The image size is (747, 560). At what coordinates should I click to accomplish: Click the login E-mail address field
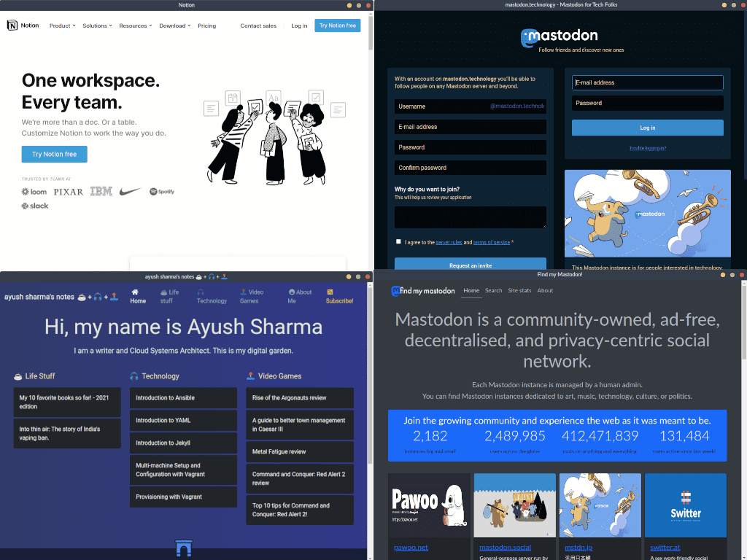click(x=648, y=82)
